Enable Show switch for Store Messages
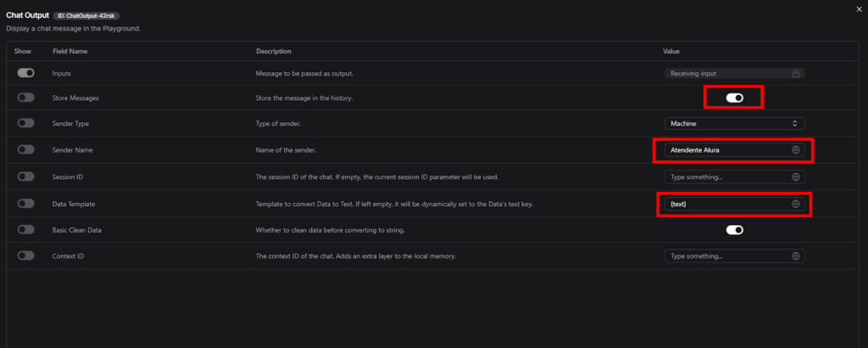The height and width of the screenshot is (348, 868). tap(25, 98)
